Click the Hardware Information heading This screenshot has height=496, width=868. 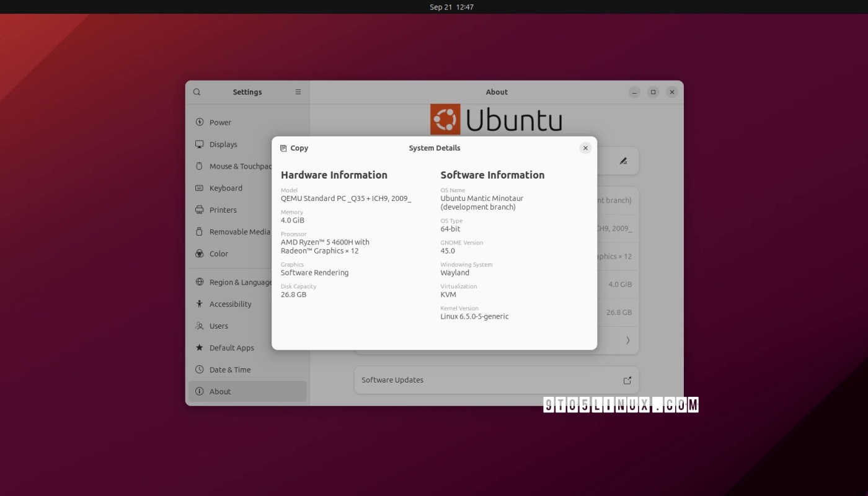tap(334, 175)
